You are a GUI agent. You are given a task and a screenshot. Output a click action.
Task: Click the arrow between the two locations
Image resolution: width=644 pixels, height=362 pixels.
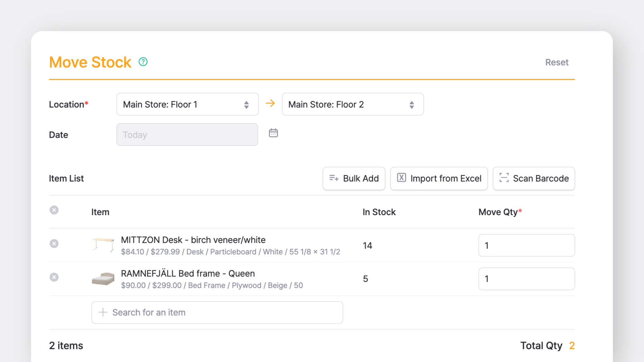tap(271, 103)
